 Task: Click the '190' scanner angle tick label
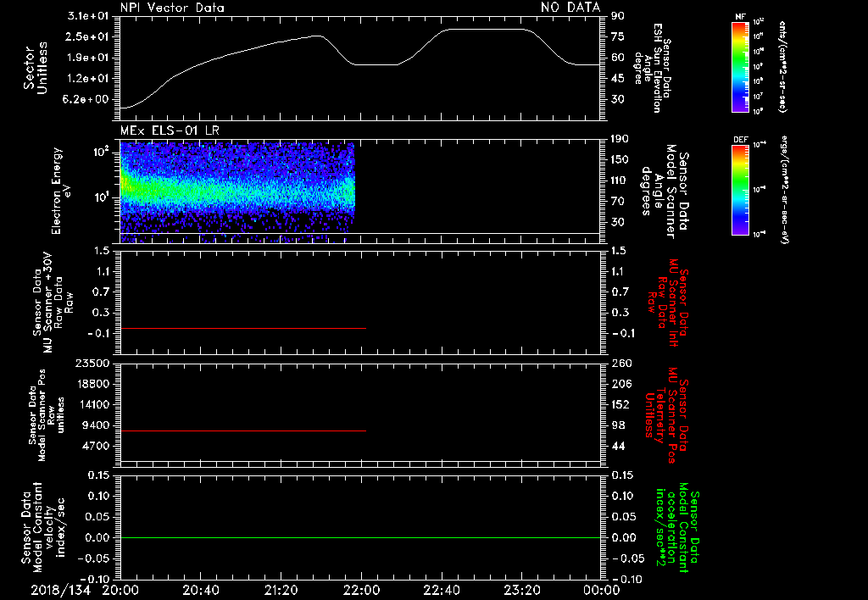pyautogui.click(x=620, y=139)
